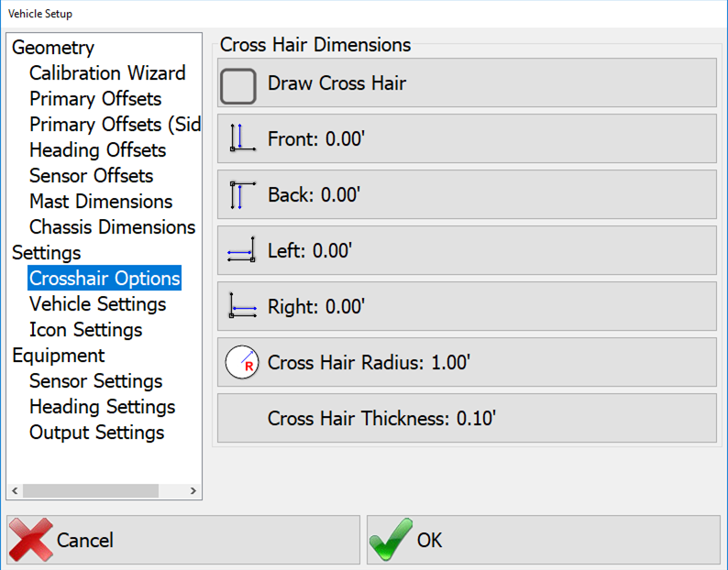
Task: Edit the Front: 0.00' value
Action: coord(467,138)
